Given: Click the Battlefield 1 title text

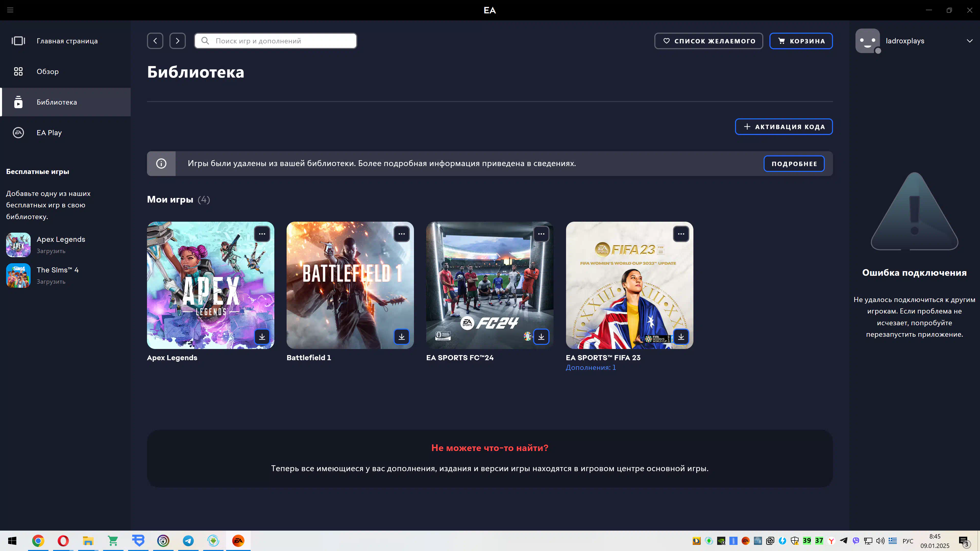Looking at the screenshot, I should pyautogui.click(x=309, y=357).
